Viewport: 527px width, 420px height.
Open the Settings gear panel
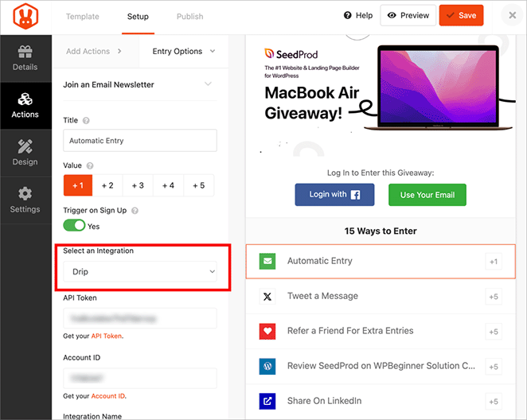25,200
